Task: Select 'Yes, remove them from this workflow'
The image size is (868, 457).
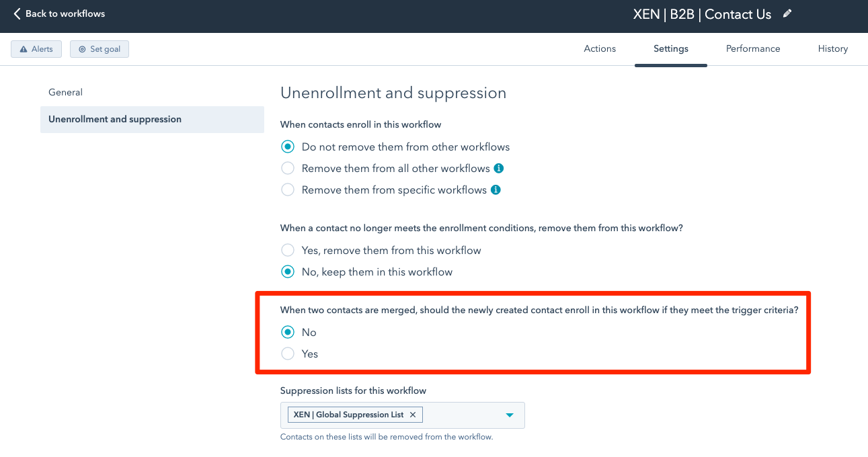Action: tap(288, 250)
